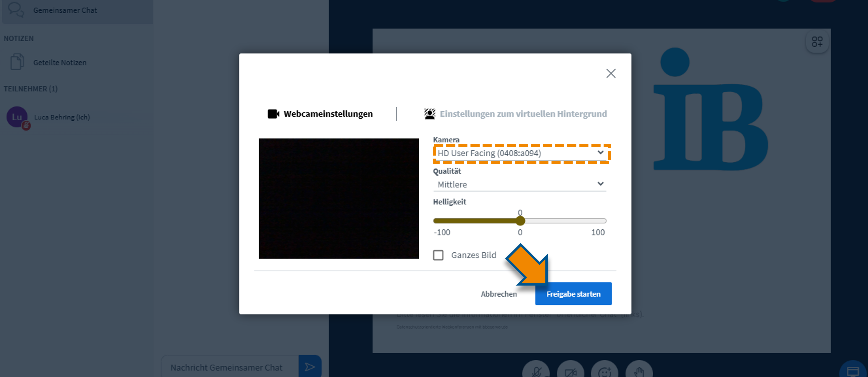868x377 pixels.
Task: Open Geteilte Notizen from the sidebar
Action: (x=60, y=62)
